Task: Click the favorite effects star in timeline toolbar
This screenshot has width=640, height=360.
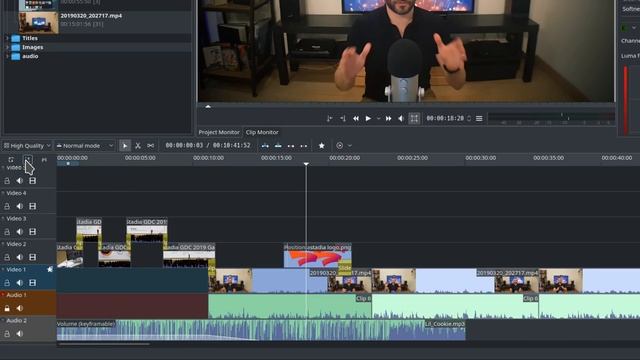Action: pos(322,145)
